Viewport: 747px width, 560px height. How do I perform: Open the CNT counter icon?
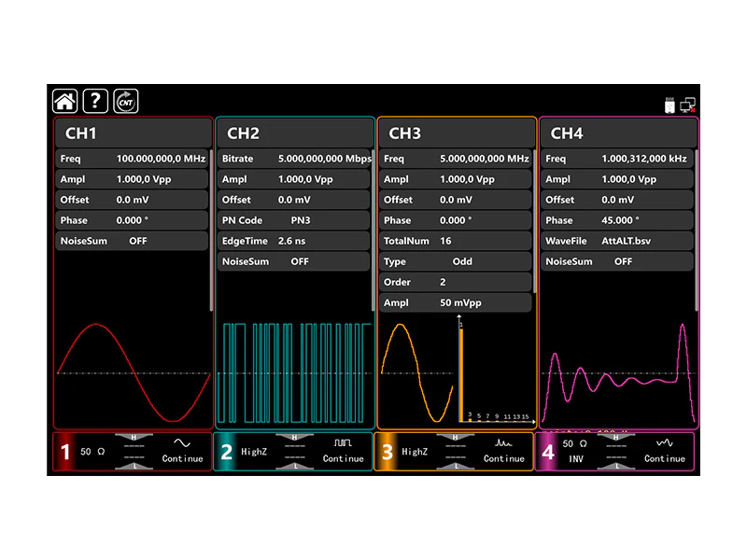[x=126, y=101]
